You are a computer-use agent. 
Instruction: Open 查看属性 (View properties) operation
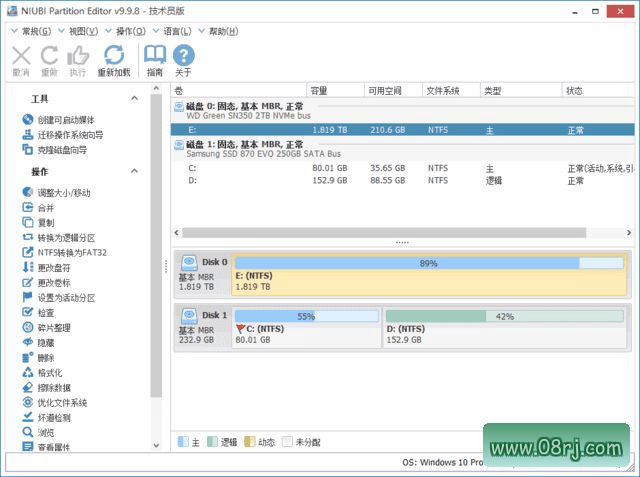tap(46, 447)
